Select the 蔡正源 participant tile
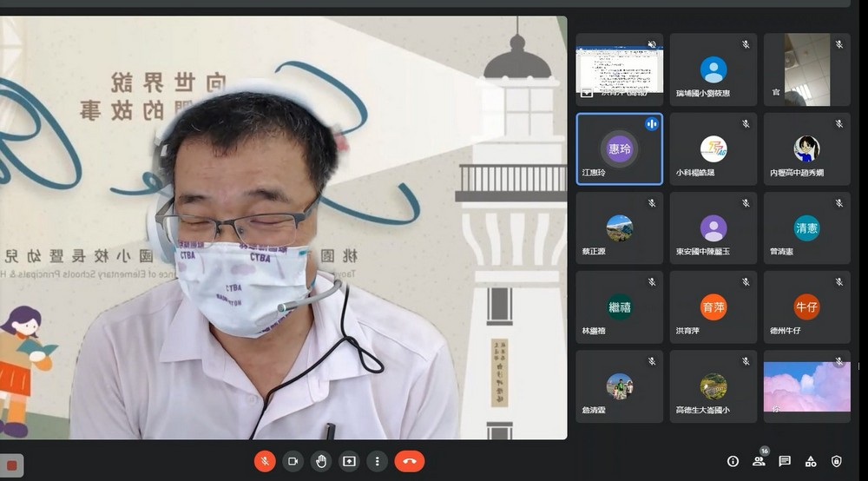Image resolution: width=868 pixels, height=481 pixels. click(620, 228)
